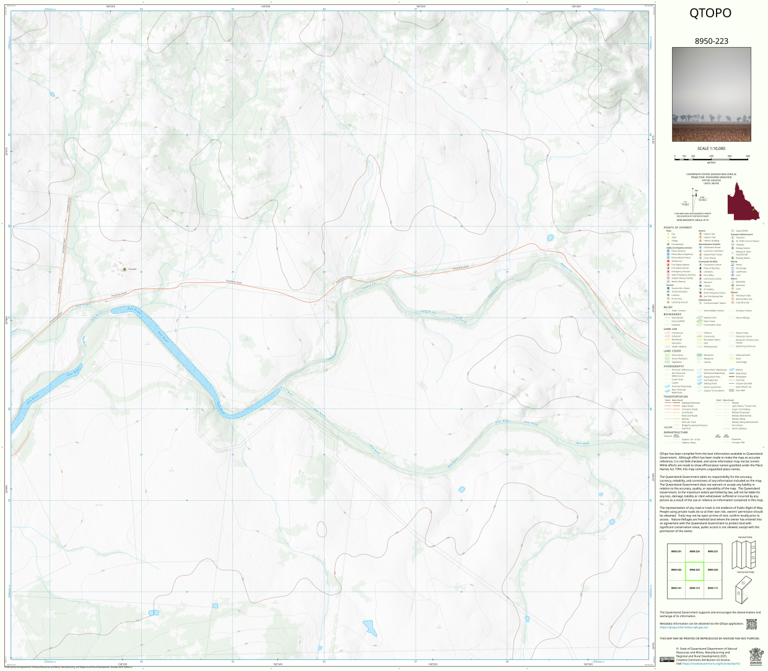
Task: Open the foggy field cover photo
Action: (x=711, y=95)
